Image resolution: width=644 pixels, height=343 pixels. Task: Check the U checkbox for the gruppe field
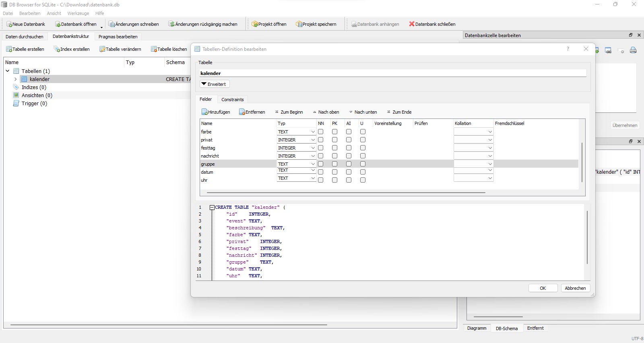363,164
